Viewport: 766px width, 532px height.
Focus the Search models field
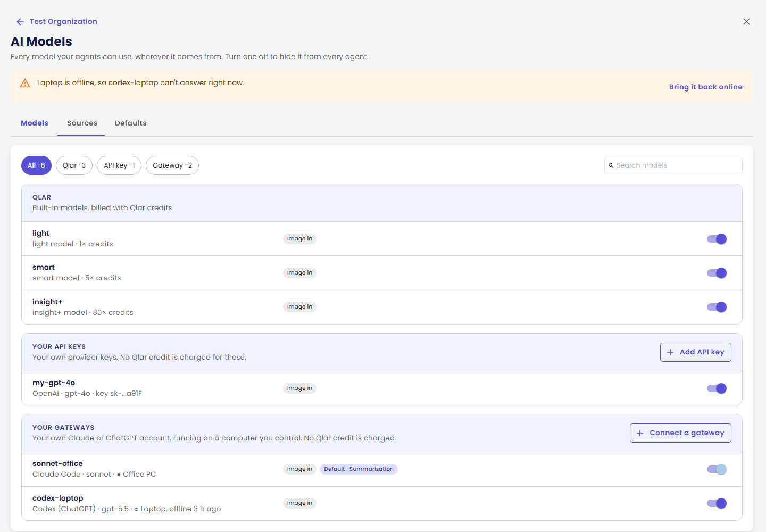[x=673, y=165]
